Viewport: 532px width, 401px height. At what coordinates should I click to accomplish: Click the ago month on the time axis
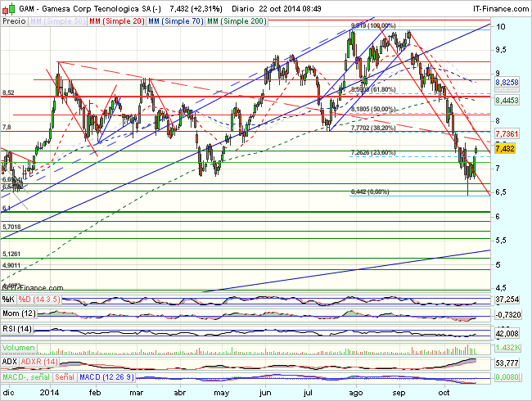pos(356,393)
